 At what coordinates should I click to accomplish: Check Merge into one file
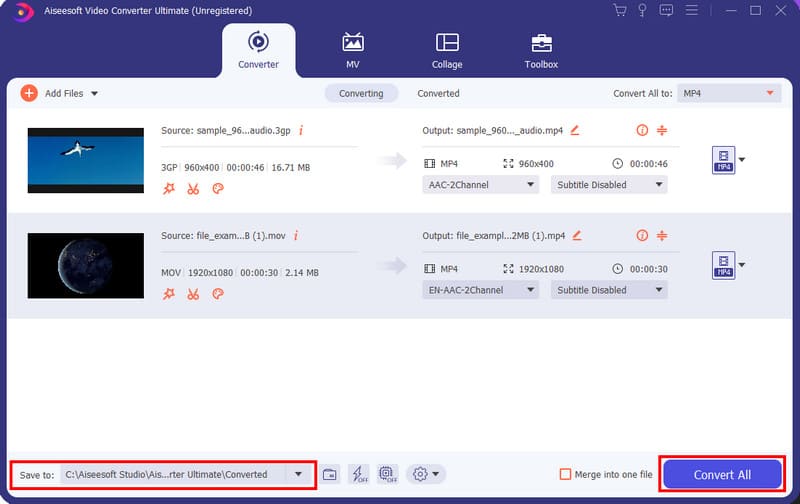(x=565, y=474)
